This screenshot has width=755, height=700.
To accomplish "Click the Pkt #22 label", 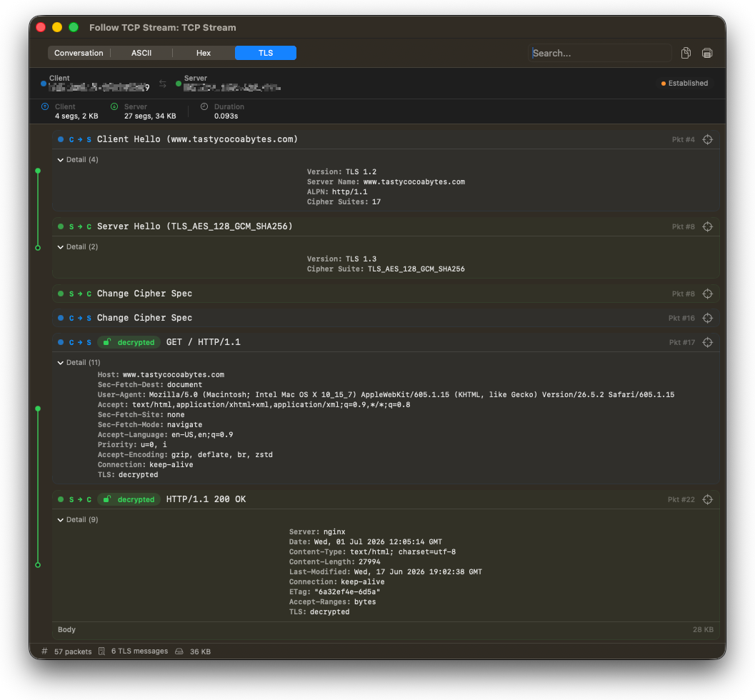I will point(681,500).
